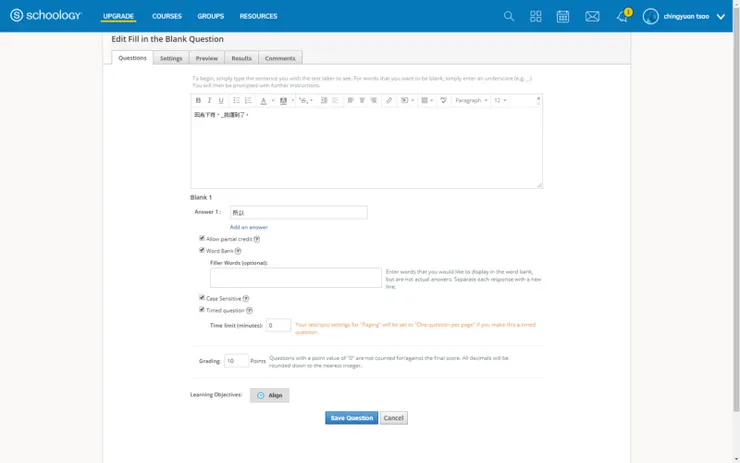
Task: Switch to the Preview tab
Action: click(207, 58)
